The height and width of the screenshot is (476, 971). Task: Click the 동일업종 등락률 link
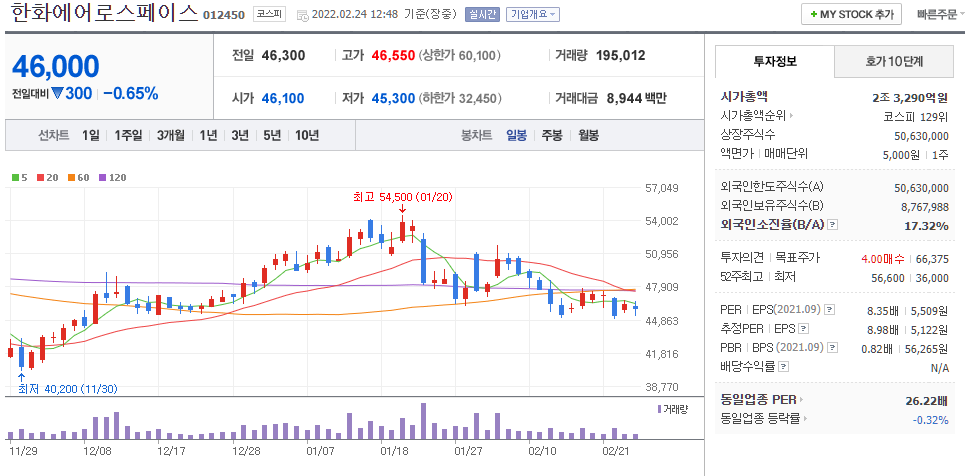[761, 419]
